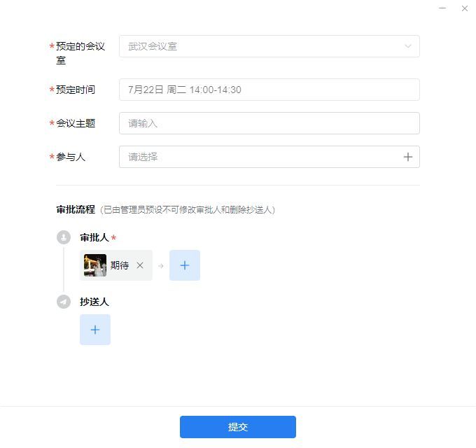Add another approver with the plus button

click(x=185, y=265)
